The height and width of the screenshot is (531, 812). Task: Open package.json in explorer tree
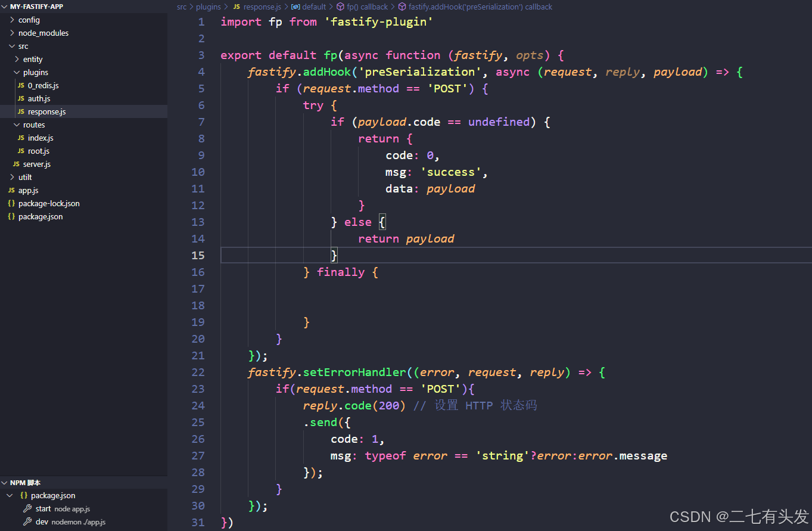[x=41, y=216]
